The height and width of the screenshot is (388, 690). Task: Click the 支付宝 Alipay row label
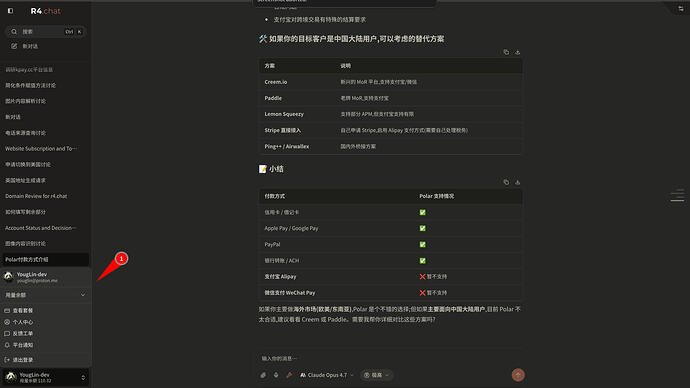click(280, 277)
